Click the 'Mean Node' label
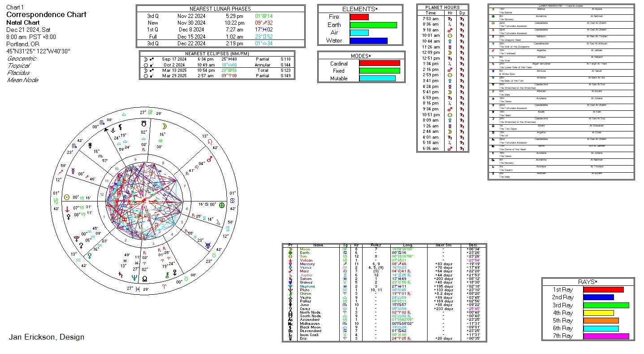The width and height of the screenshot is (644, 354). coord(22,80)
